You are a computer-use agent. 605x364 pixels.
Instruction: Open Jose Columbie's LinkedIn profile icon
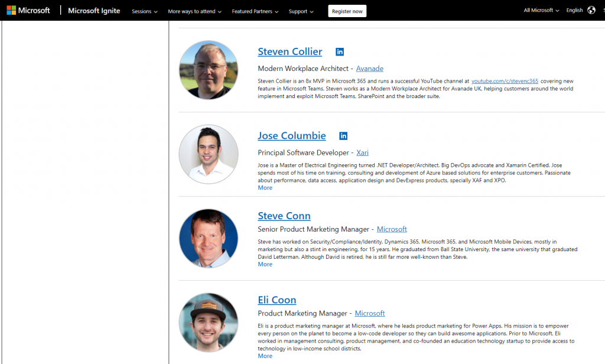343,136
